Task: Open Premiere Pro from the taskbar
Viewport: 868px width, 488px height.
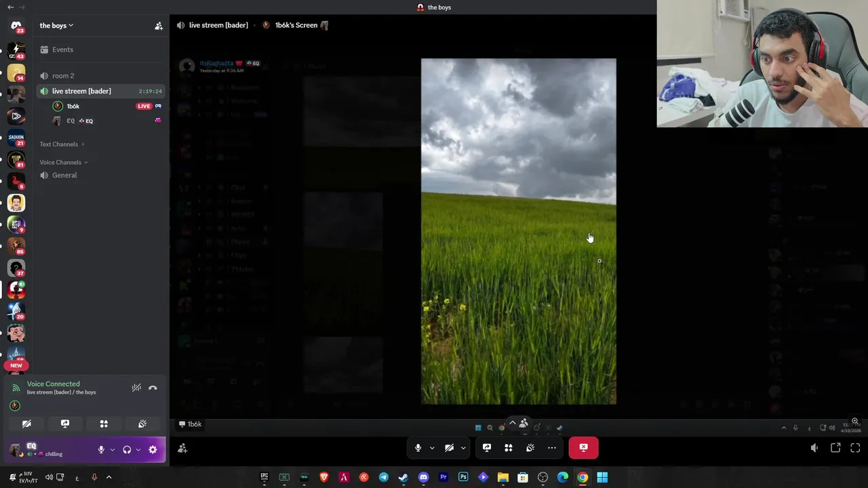Action: (x=443, y=477)
